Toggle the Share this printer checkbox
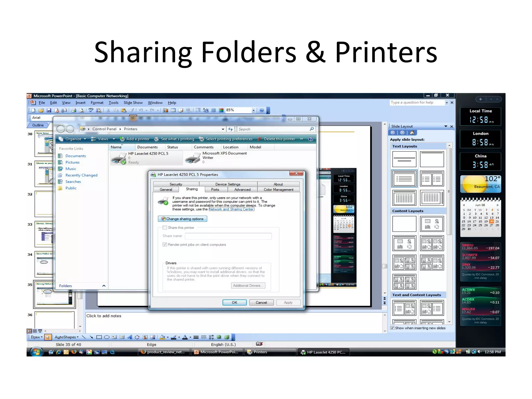Screen dimensions: 532x399 click(x=165, y=228)
